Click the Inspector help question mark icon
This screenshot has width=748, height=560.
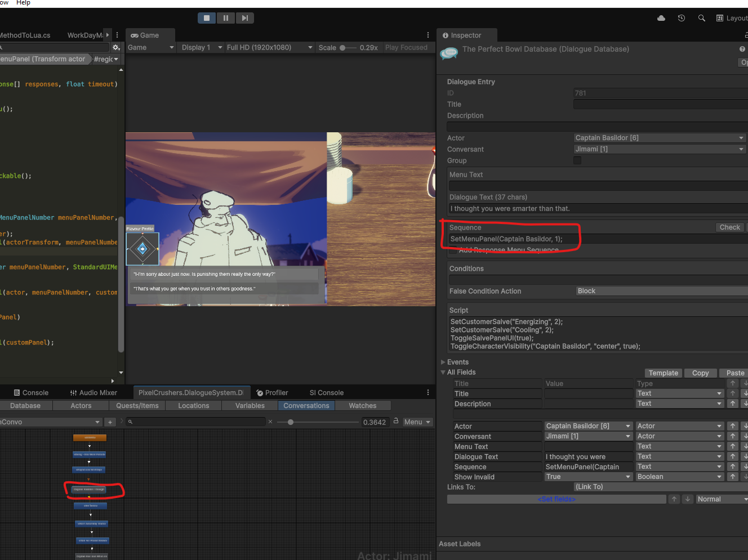[742, 49]
